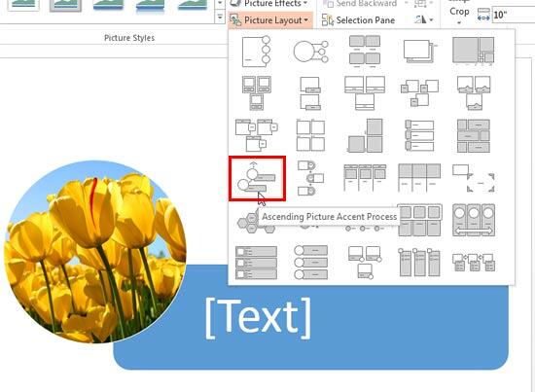This screenshot has height=392, width=535.
Task: Select the highlighted Ascending Picture Accent Process layout
Action: tap(257, 178)
